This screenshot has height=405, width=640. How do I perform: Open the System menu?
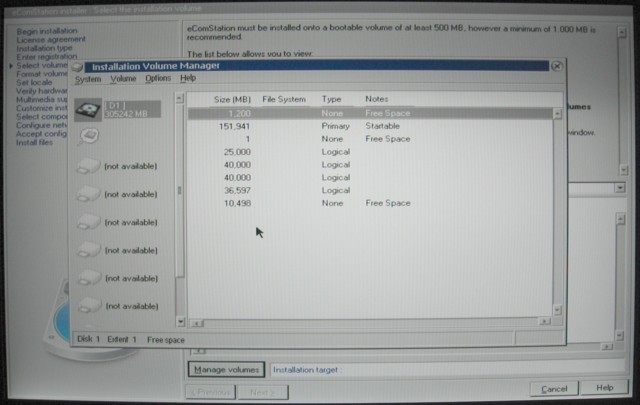coord(88,79)
